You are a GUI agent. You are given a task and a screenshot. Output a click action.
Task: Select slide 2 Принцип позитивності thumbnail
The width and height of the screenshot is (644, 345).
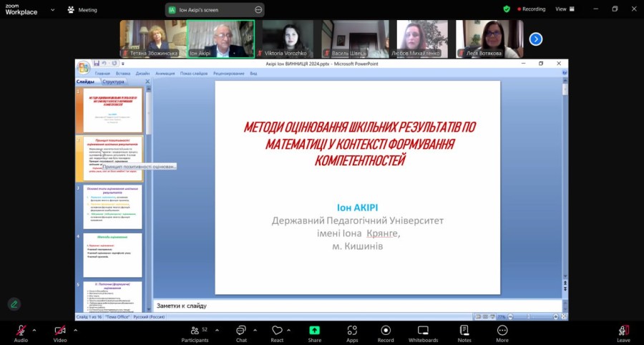click(x=112, y=158)
